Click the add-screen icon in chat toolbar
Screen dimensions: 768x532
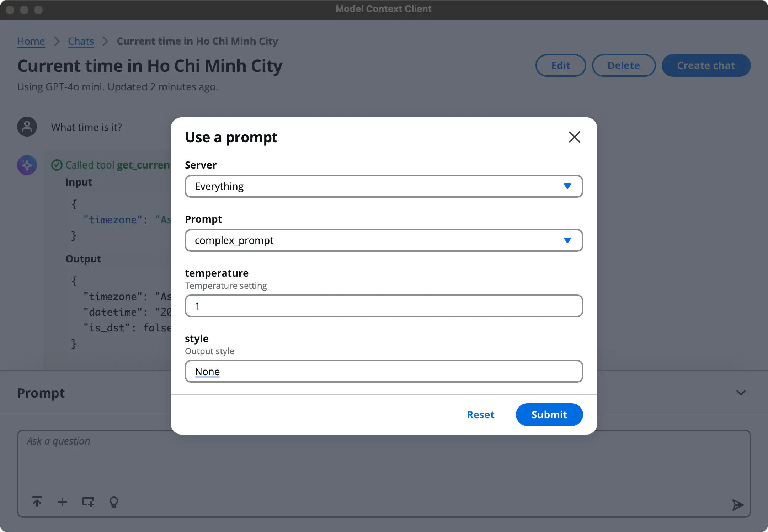[x=88, y=502]
